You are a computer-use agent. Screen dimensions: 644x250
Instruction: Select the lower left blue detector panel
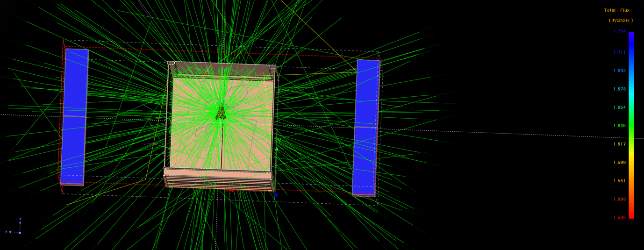pyautogui.click(x=73, y=150)
